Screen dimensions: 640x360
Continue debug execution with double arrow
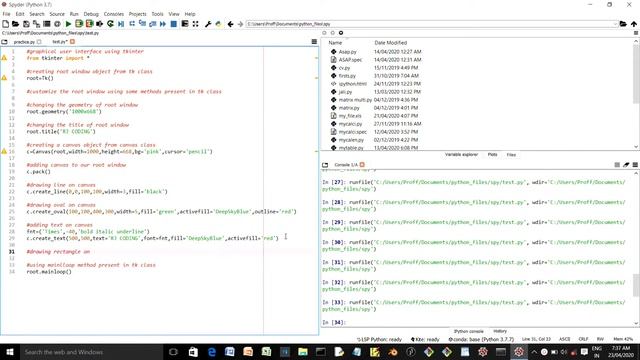click(x=163, y=24)
